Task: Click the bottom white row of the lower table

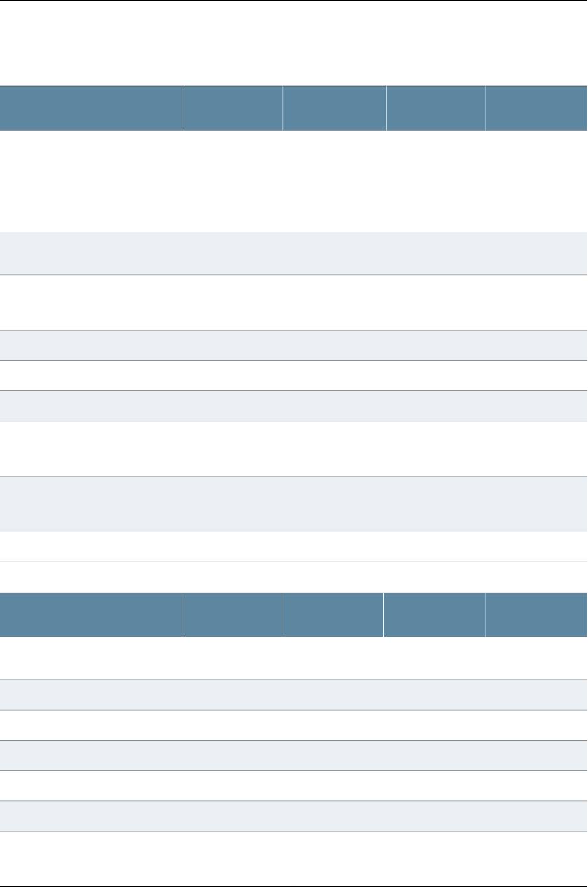Action: (294, 859)
